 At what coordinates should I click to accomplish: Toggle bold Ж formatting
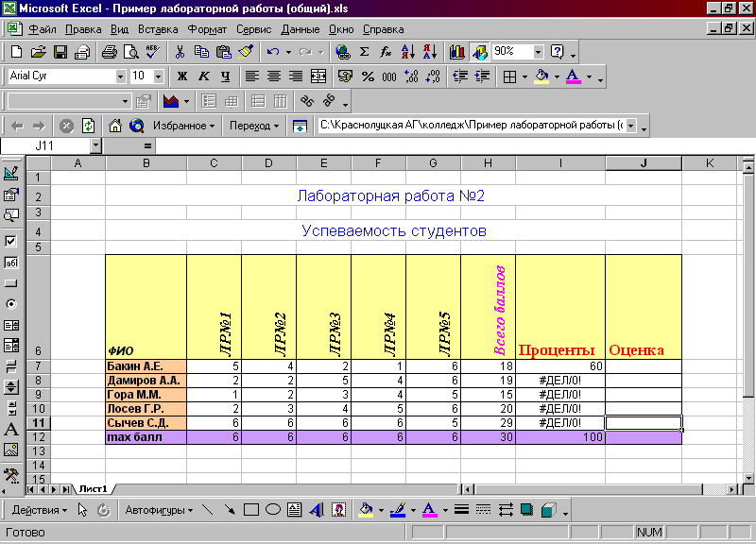[x=182, y=76]
